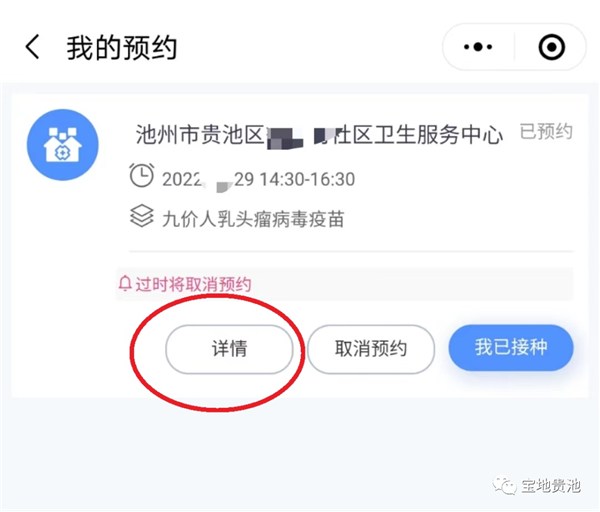The height and width of the screenshot is (512, 600).
Task: Tap the bell icon in the reminder notice
Action: (x=125, y=284)
